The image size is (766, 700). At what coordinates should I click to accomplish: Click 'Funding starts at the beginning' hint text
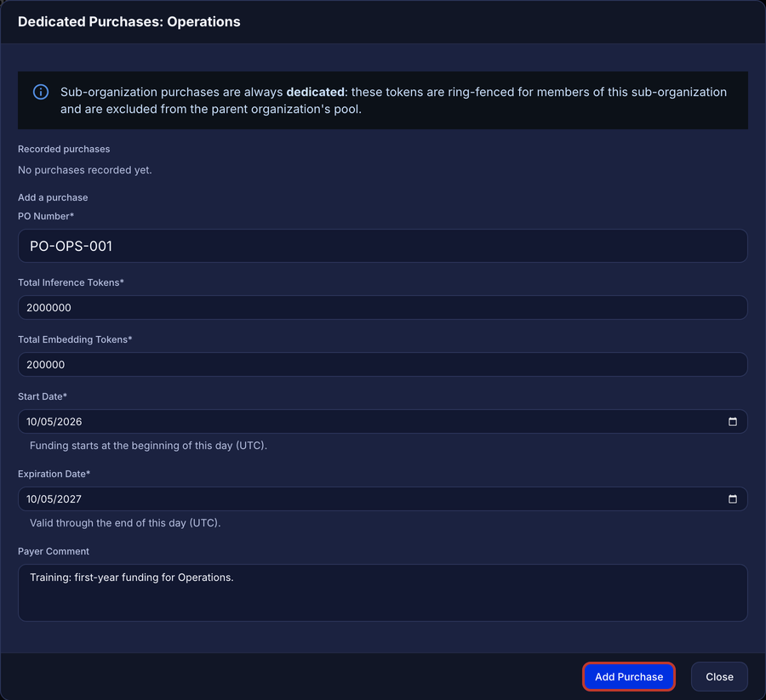click(x=148, y=445)
